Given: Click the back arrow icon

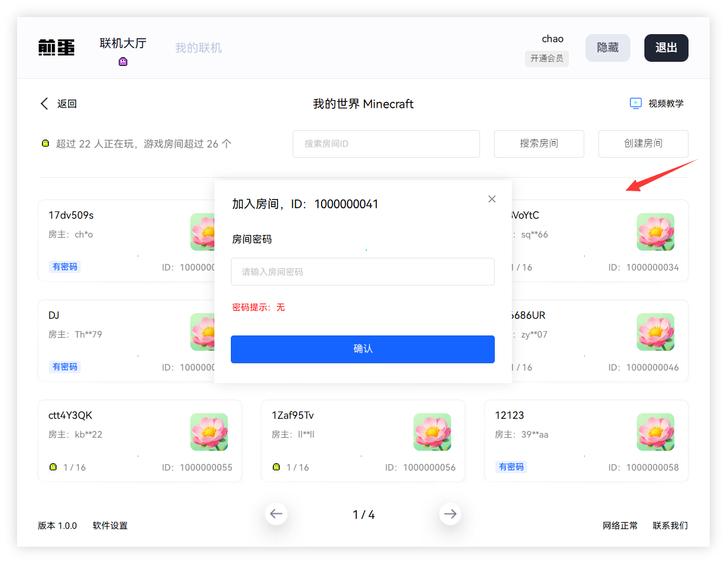Looking at the screenshot, I should pos(44,104).
